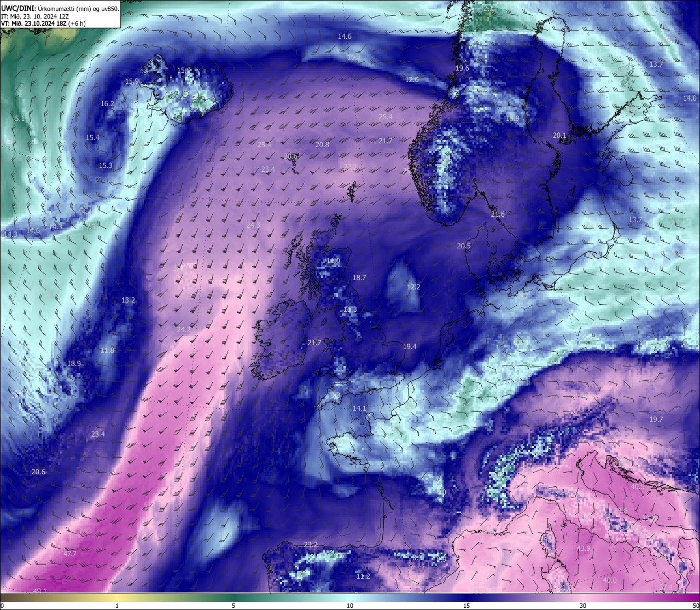700x610 pixels.
Task: Click the 43.9 value near Corsica
Action: pos(584,548)
